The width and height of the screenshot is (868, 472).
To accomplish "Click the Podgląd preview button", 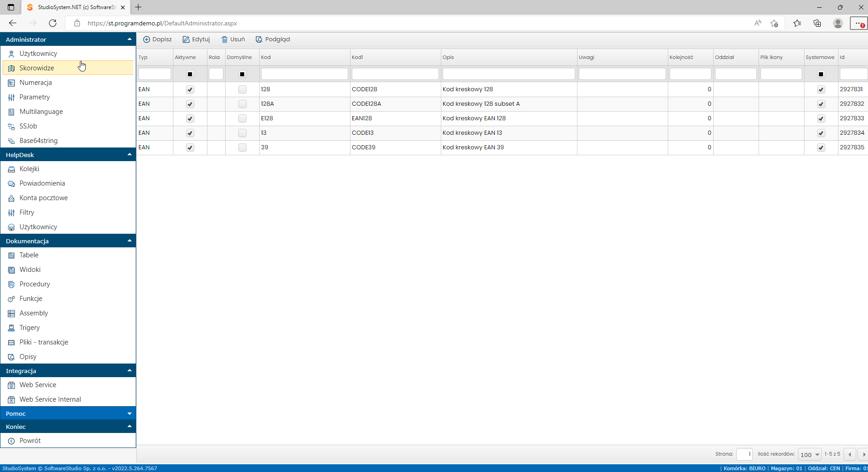I will [x=273, y=39].
